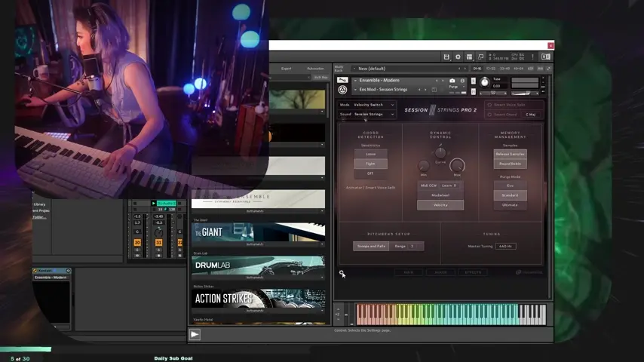Toggle Release Samples

pos(510,154)
